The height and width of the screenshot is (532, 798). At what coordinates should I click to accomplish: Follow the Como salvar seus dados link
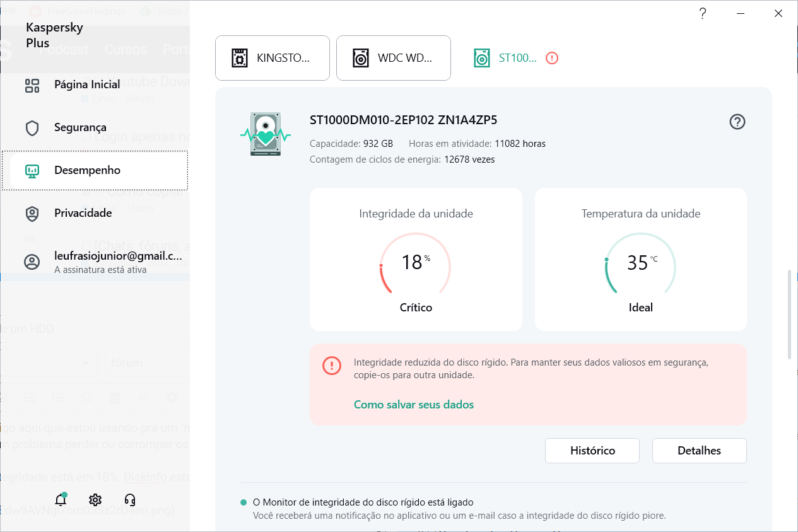[x=414, y=405]
